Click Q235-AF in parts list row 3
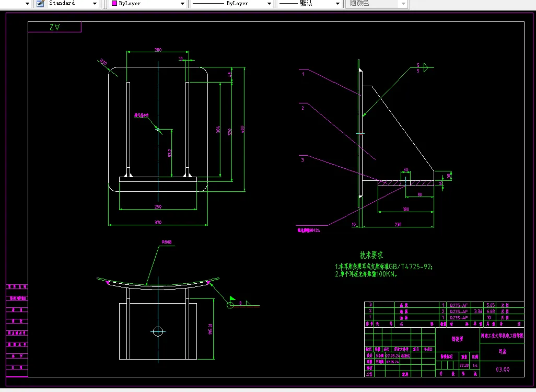The width and height of the screenshot is (536, 392). tap(459, 305)
